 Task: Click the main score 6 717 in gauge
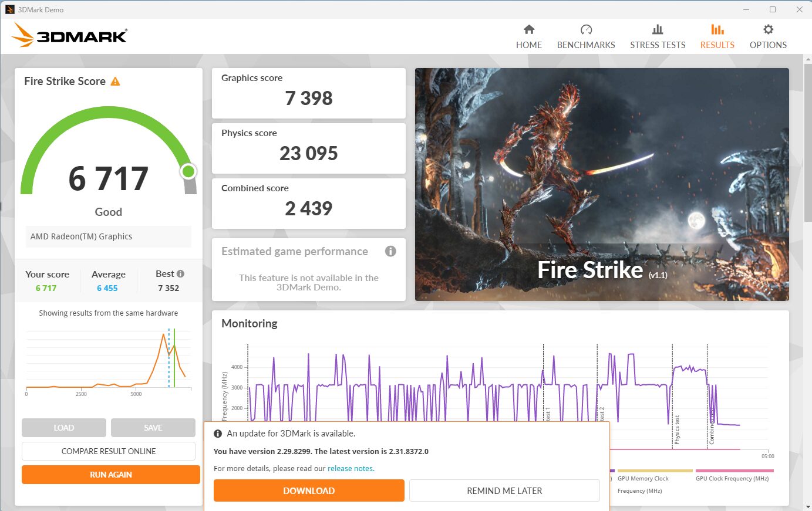tap(109, 178)
